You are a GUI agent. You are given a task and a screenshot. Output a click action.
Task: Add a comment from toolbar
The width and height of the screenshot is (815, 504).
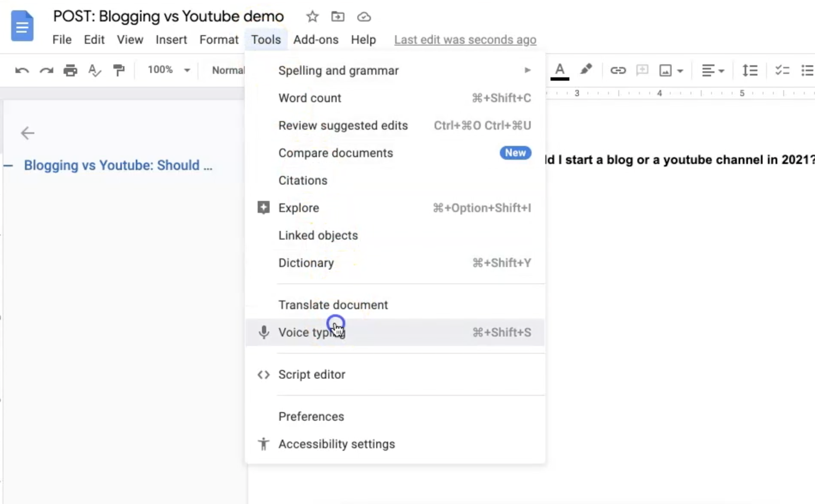coord(642,70)
